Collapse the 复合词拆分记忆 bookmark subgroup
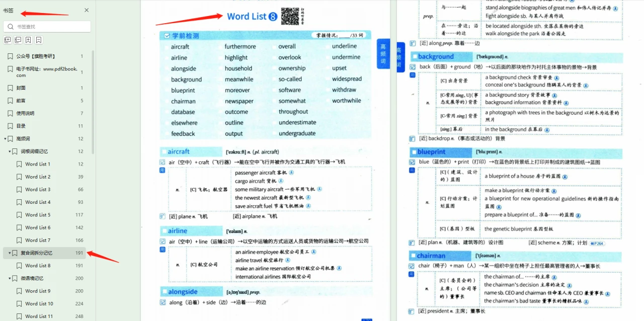The height and width of the screenshot is (321, 644). pos(10,253)
